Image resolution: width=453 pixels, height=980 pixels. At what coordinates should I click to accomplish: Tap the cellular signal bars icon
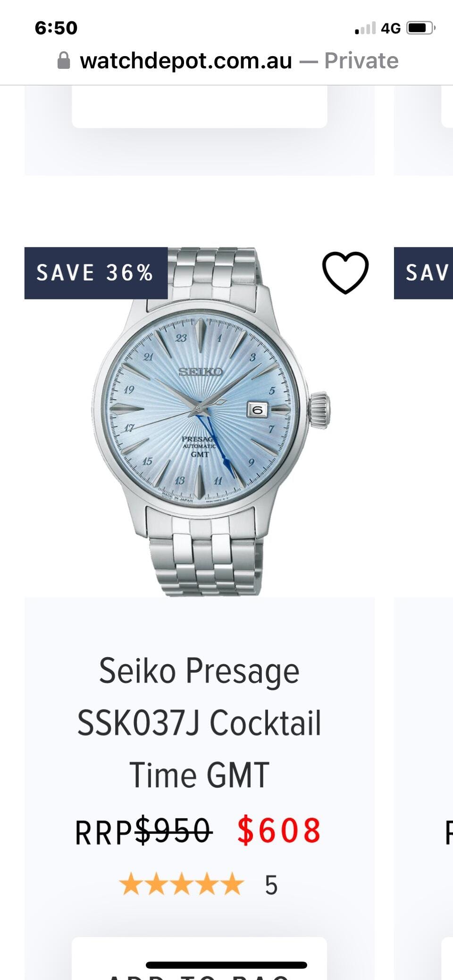366,29
